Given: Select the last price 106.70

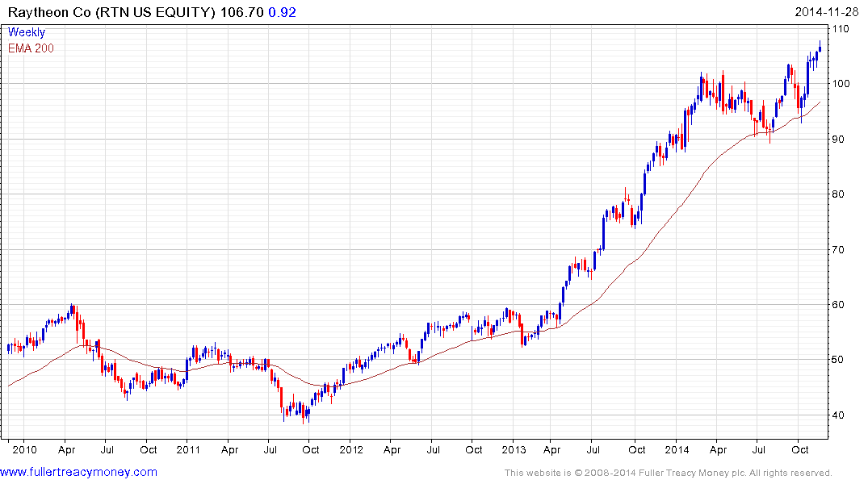Looking at the screenshot, I should tap(242, 12).
